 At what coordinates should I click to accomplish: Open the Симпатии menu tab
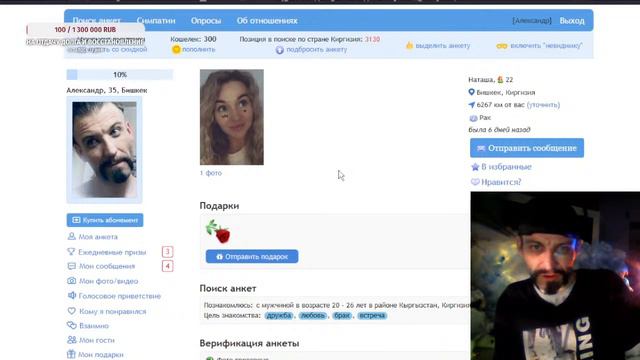pyautogui.click(x=156, y=20)
